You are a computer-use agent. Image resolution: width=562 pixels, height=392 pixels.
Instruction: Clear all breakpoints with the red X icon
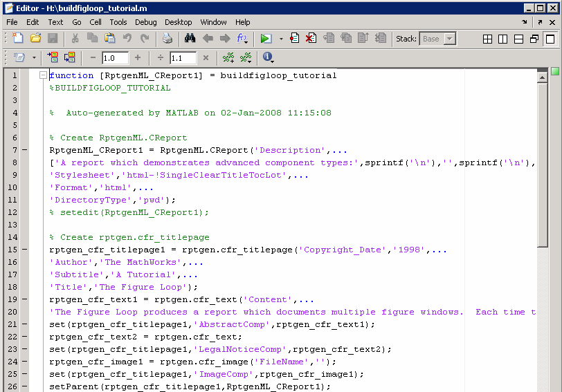[311, 39]
